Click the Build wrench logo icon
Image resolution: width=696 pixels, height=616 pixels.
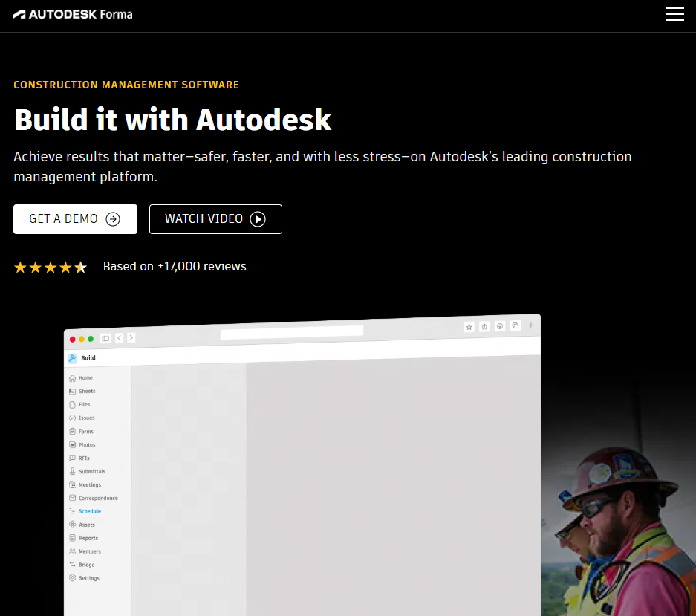tap(72, 358)
